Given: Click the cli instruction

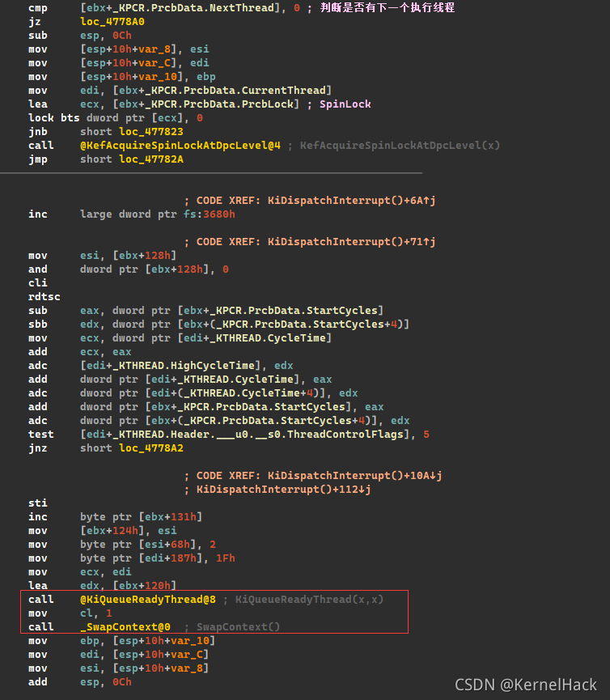Looking at the screenshot, I should coord(37,282).
